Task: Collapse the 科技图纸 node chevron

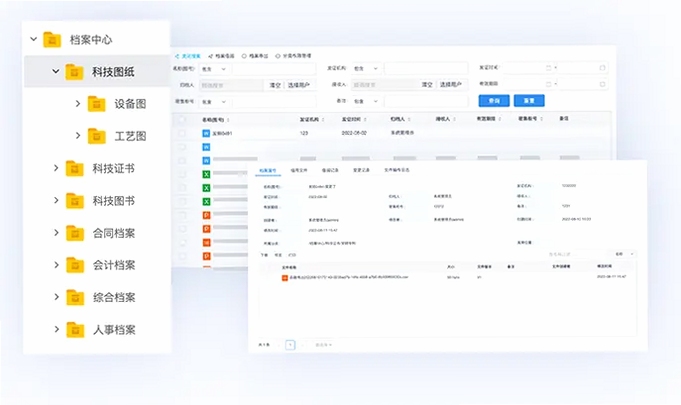Action: click(56, 71)
